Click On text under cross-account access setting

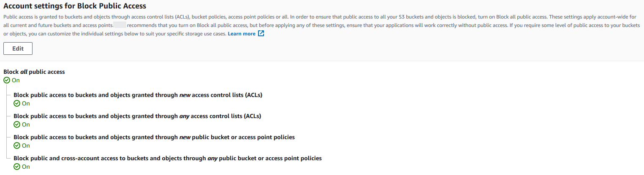point(26,167)
